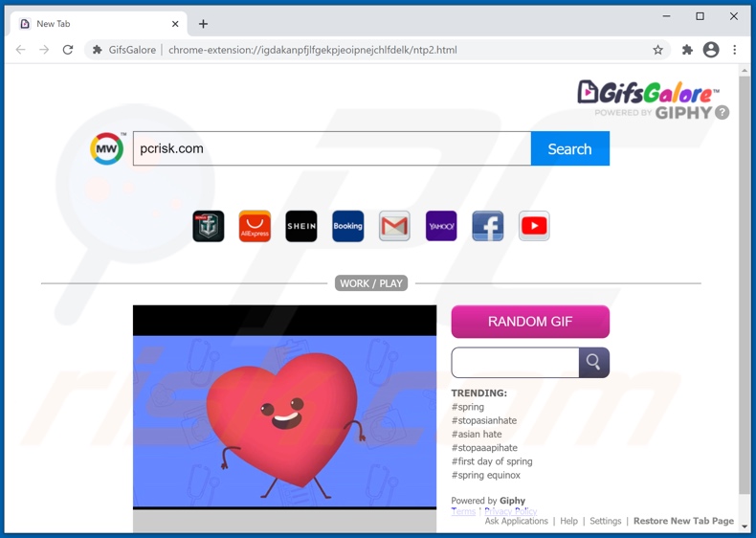
Task: Click the GifsGalore logo
Action: pos(648,92)
